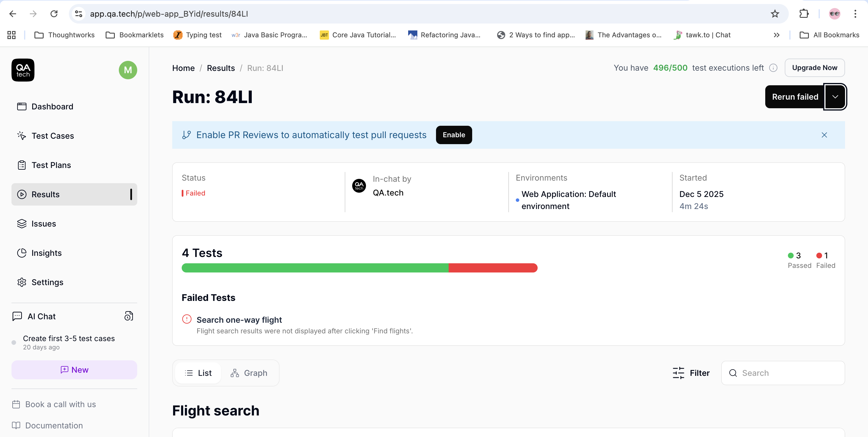Open Test Cases in the sidebar
This screenshot has width=868, height=437.
(53, 136)
